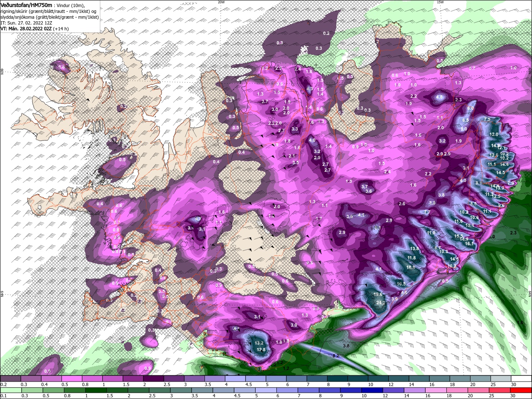Screen dimensions: 532x399
Task: Click the 8.2 value in the rain band offshore
Action: coord(336,356)
